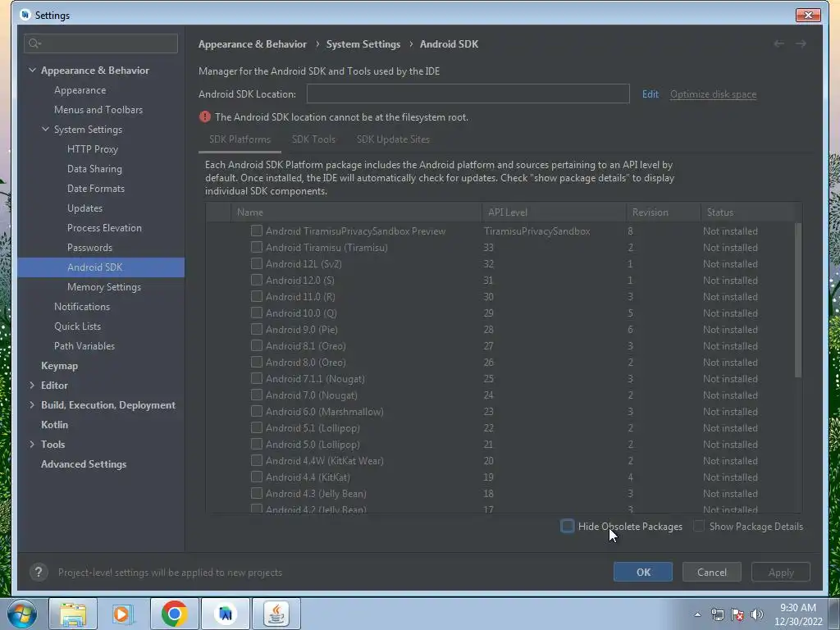Focus the Android SDK Location field
840x630 pixels.
click(468, 94)
